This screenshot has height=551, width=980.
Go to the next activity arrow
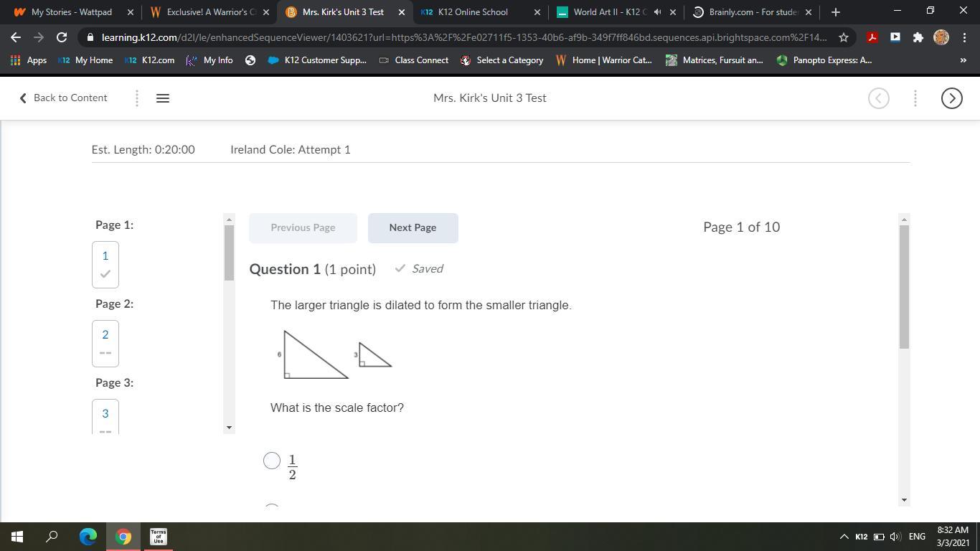pyautogui.click(x=951, y=98)
